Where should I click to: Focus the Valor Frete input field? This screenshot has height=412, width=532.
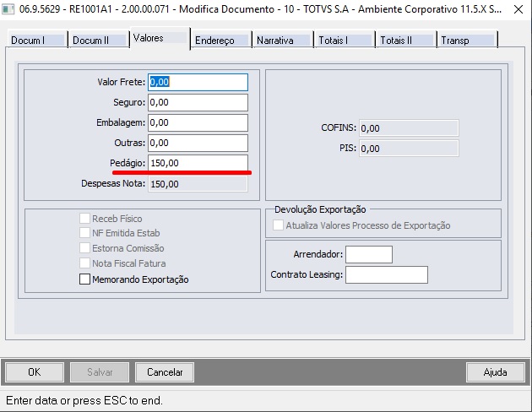198,82
